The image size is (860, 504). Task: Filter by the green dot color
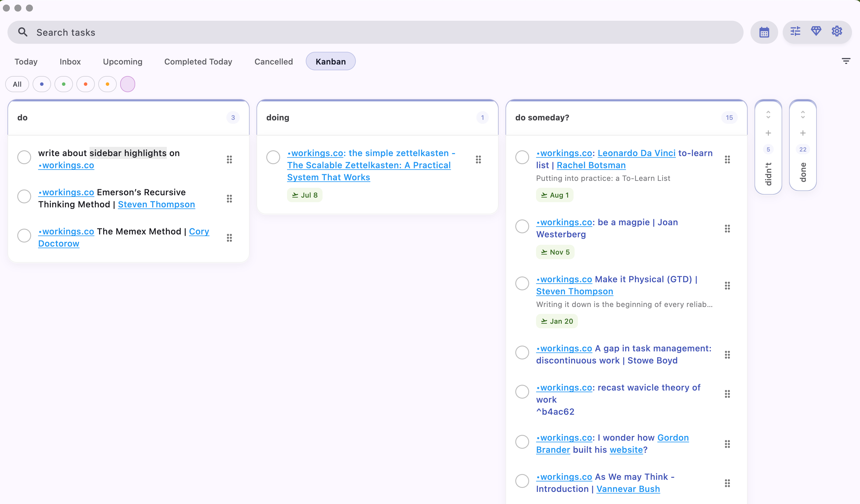click(63, 84)
